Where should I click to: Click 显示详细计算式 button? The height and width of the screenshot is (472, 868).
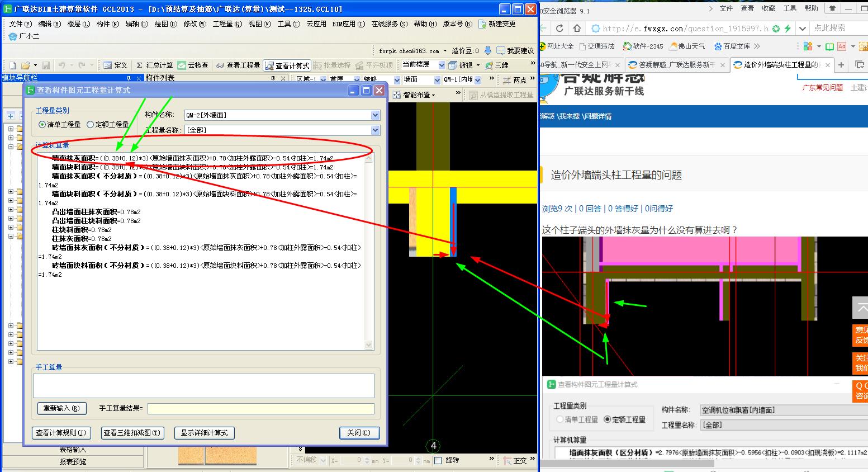[205, 433]
